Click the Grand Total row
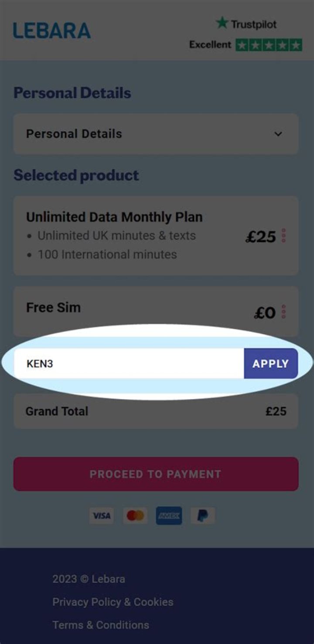The image size is (314, 644). [155, 411]
